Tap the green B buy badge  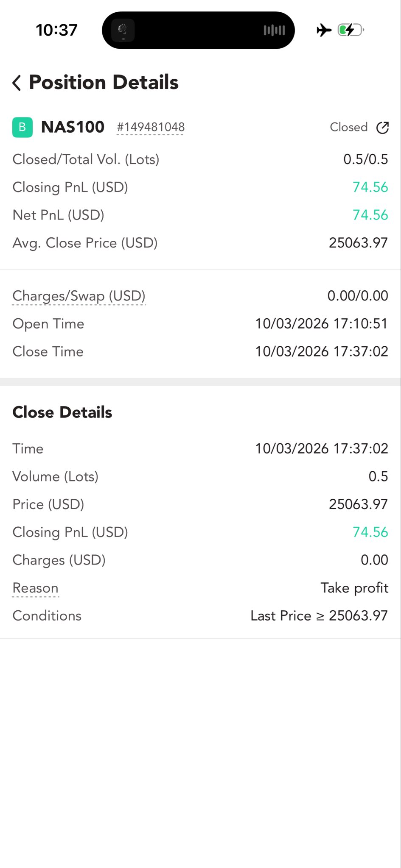click(22, 127)
